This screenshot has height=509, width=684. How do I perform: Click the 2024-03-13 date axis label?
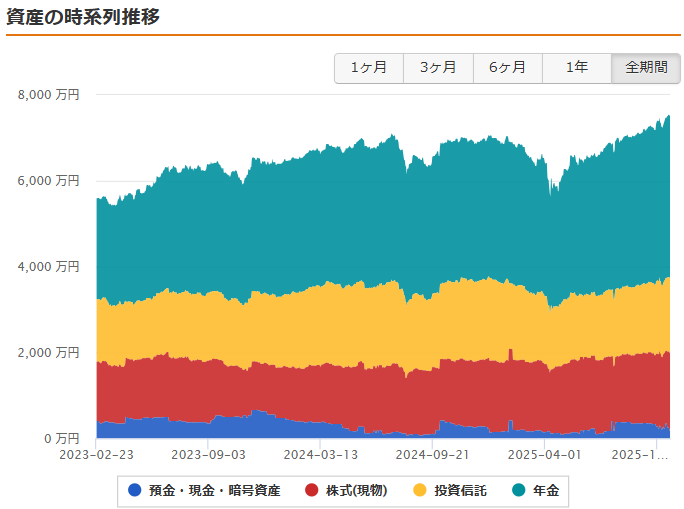tap(319, 454)
